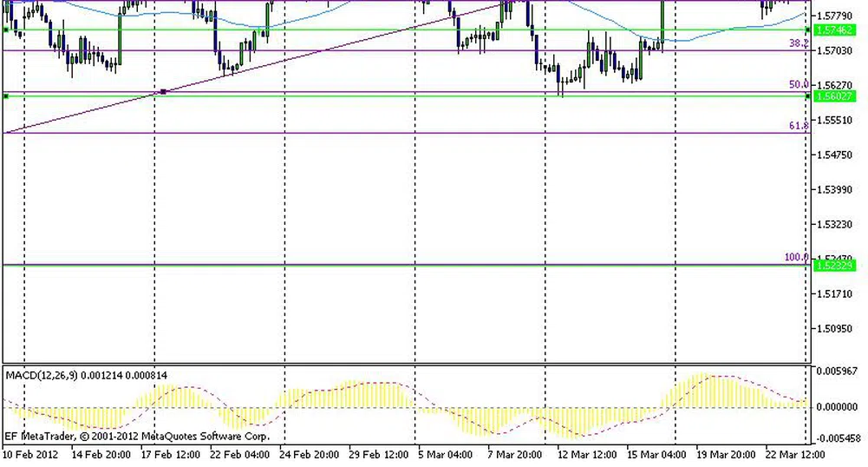Viewport: 868px width, 467px height.
Task: Select the 1.56027 green price tag
Action: pos(835,96)
